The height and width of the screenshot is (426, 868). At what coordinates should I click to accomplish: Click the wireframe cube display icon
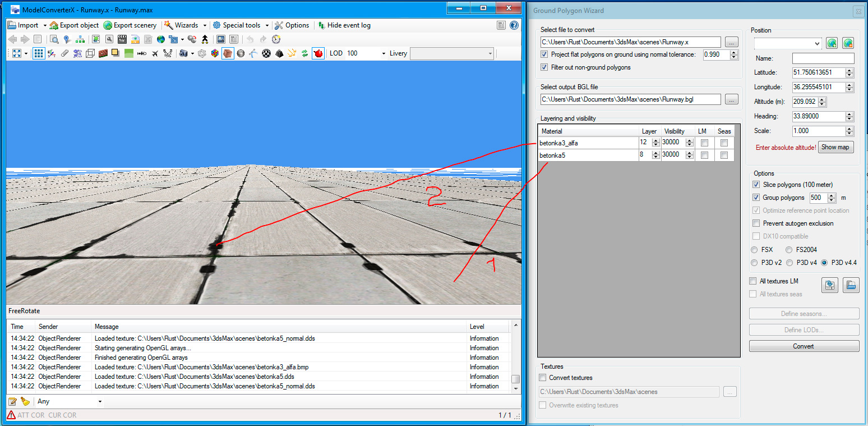point(90,53)
